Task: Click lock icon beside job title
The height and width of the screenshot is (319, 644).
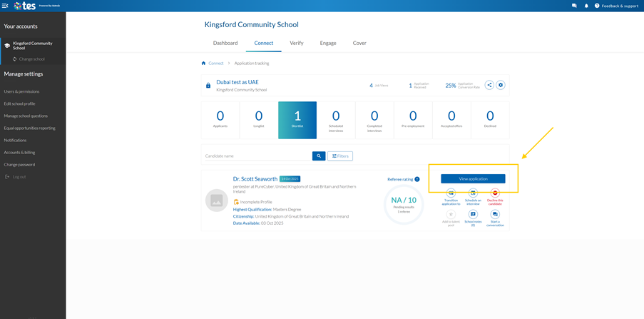Action: click(x=208, y=86)
